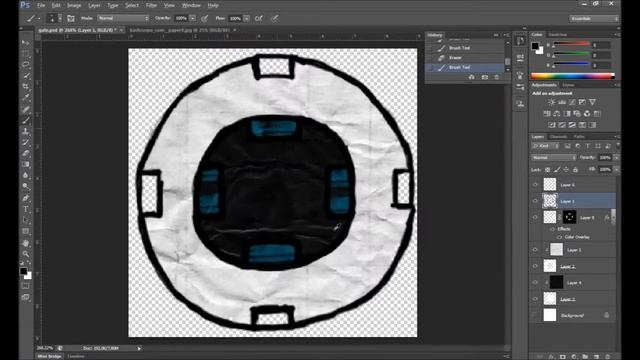Open the Image menu

point(74,5)
